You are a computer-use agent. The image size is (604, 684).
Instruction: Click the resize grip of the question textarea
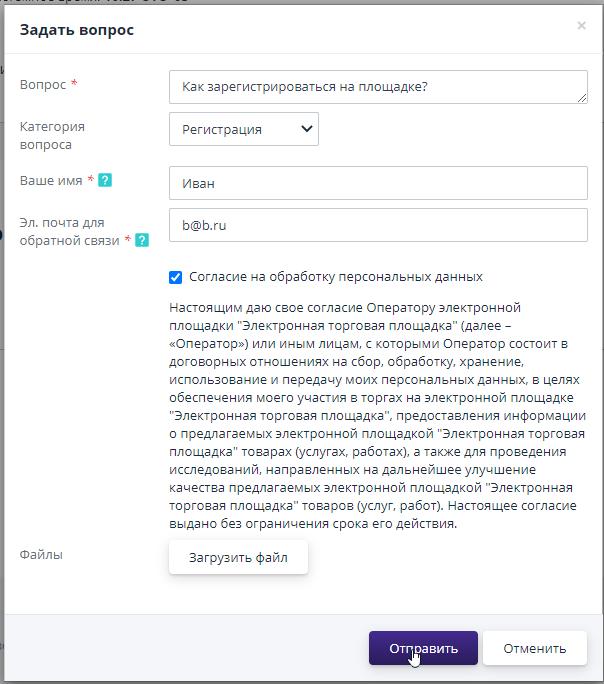[582, 98]
